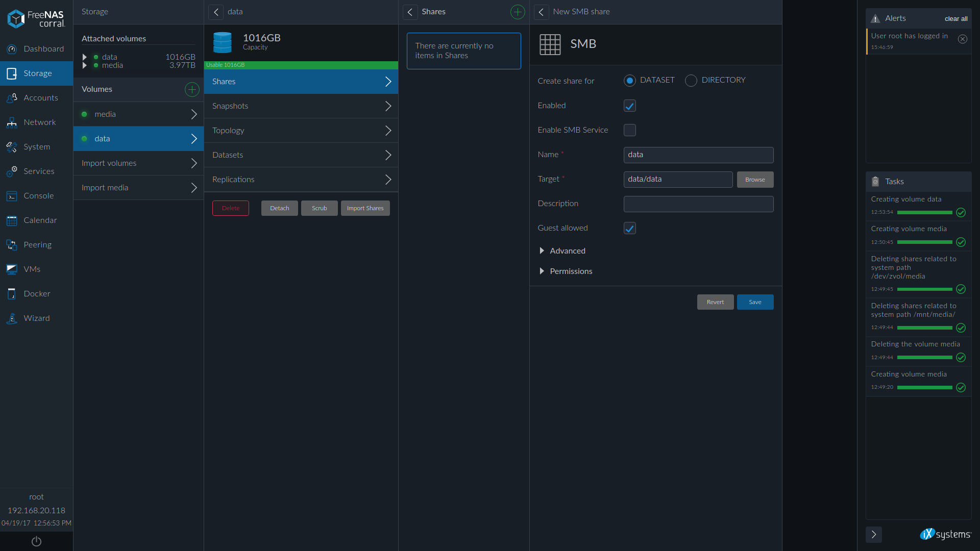980x551 pixels.
Task: Click the power icon at the bottom left
Action: coord(36,541)
